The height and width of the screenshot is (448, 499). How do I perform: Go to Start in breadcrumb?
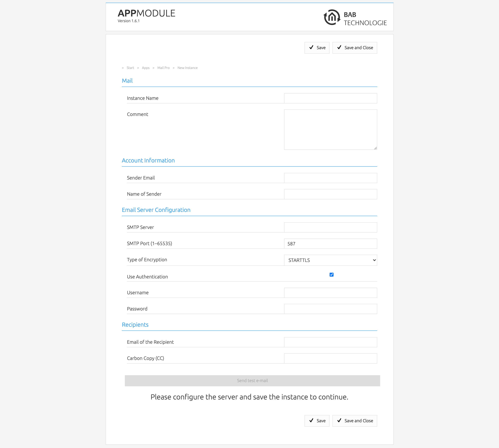click(x=130, y=68)
